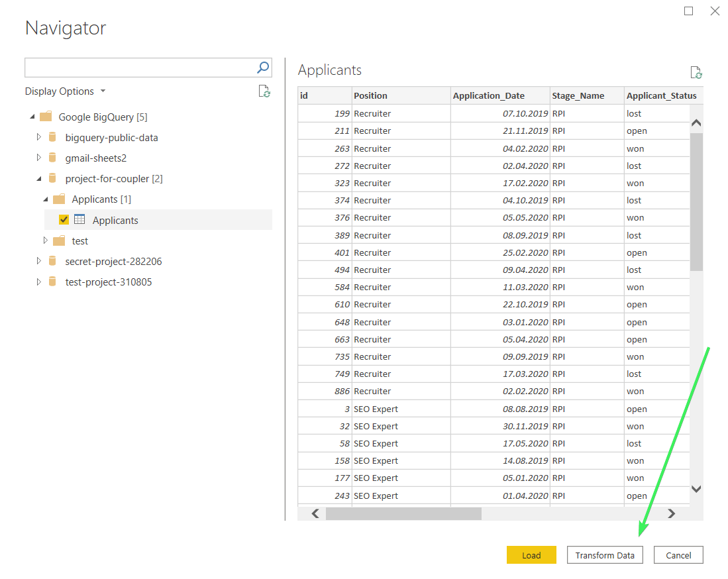Select test-project-310805 in the tree

click(x=108, y=282)
